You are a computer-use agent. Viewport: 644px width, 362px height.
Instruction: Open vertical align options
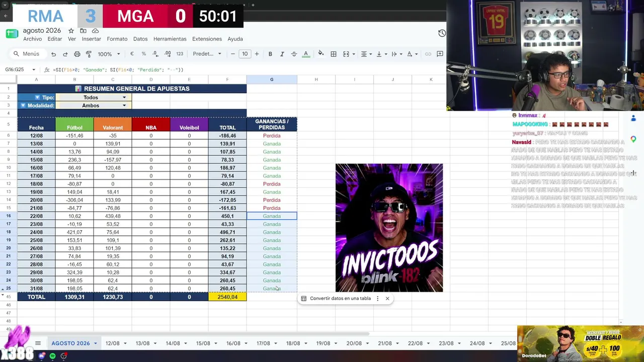tap(379, 54)
